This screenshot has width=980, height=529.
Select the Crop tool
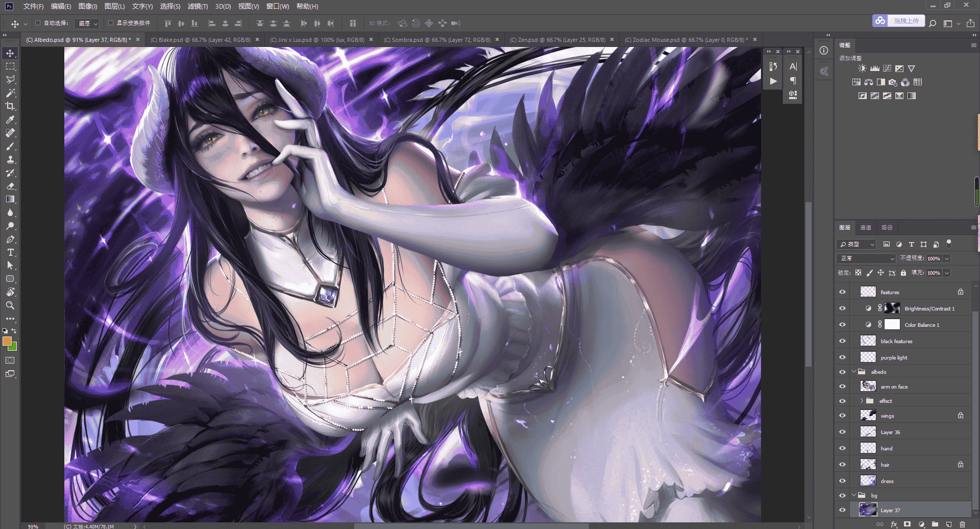click(10, 106)
